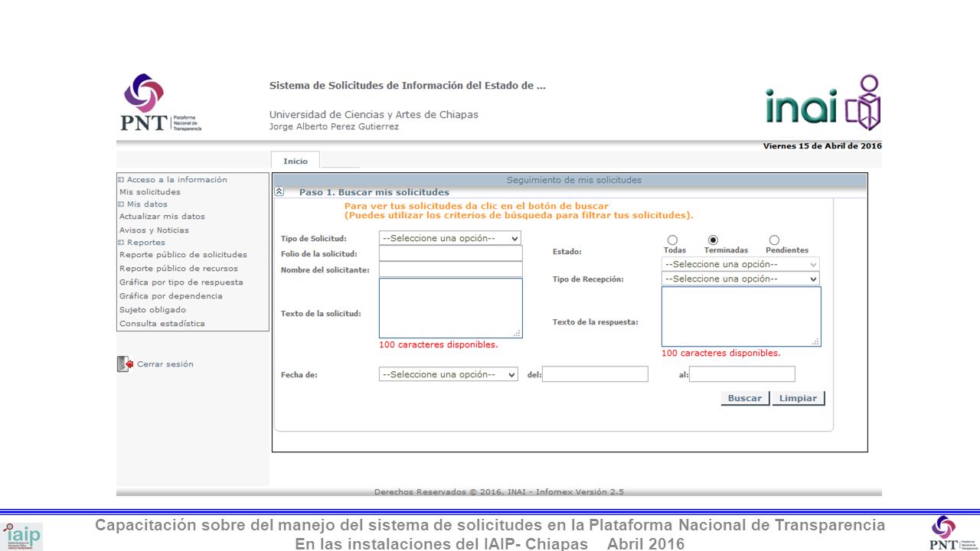
Task: Click the 'al' date input field
Action: click(x=742, y=374)
